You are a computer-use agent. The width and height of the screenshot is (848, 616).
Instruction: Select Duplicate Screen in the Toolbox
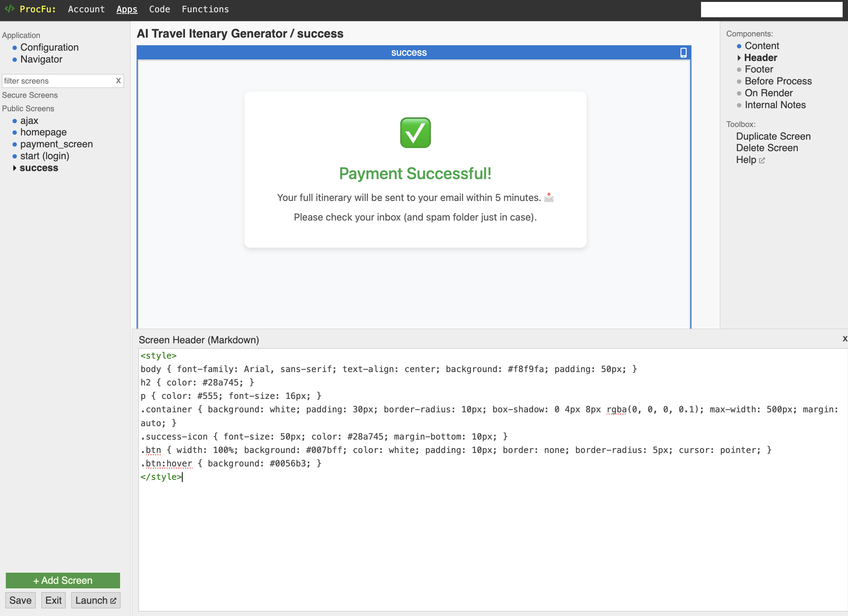[773, 136]
